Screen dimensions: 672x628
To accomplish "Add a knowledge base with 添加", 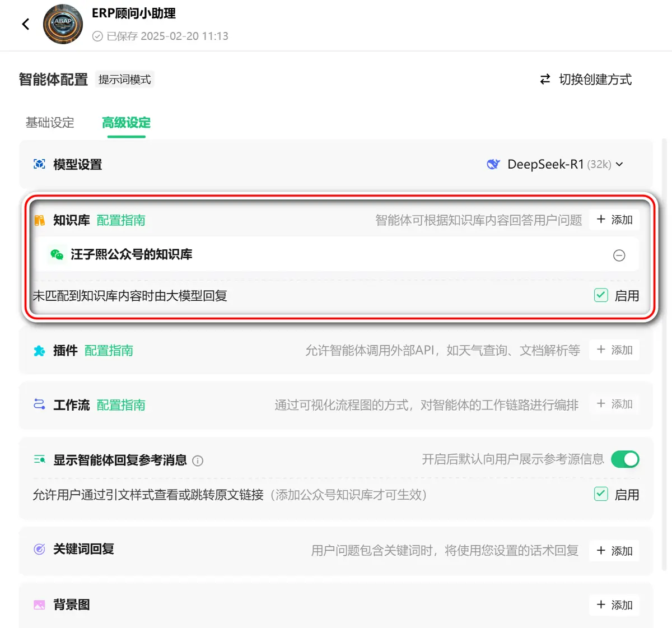I will click(614, 220).
